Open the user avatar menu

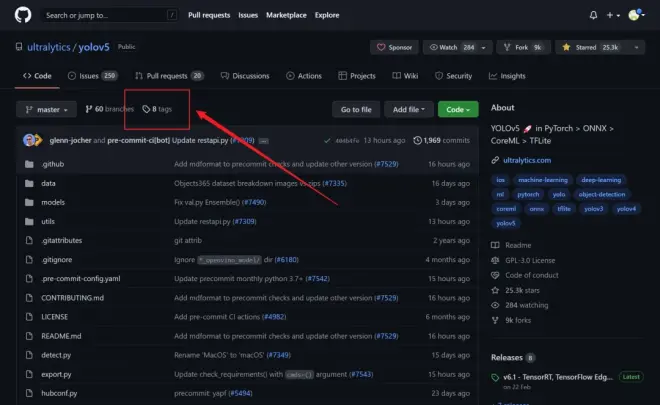[636, 15]
